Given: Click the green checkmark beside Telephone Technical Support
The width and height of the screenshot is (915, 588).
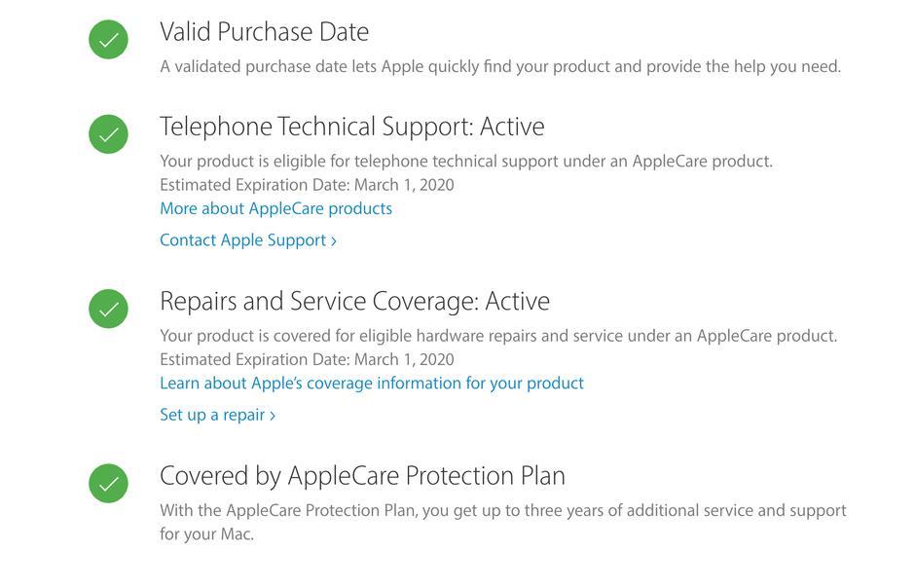Looking at the screenshot, I should click(x=109, y=134).
